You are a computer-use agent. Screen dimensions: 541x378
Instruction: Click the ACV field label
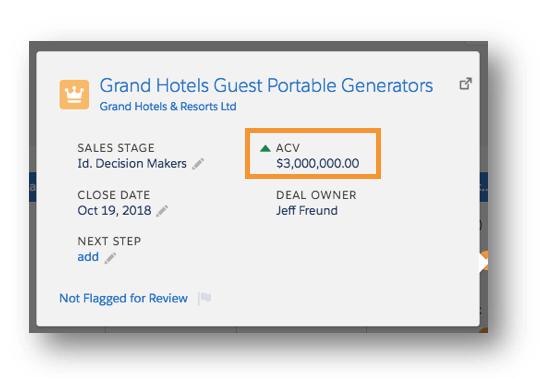point(288,148)
